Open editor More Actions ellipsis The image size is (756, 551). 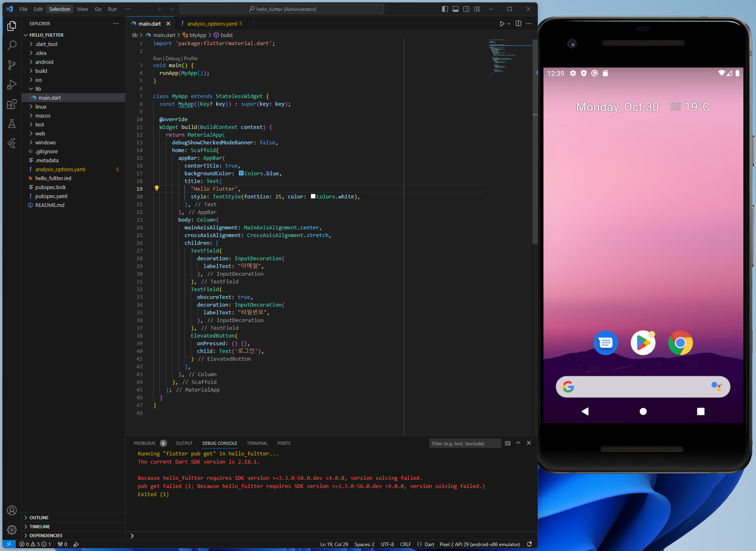point(529,24)
